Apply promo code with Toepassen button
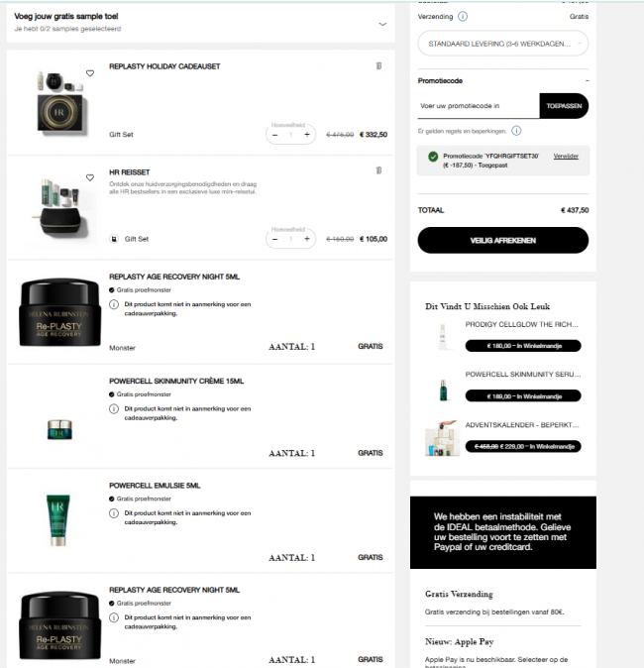 [x=564, y=106]
